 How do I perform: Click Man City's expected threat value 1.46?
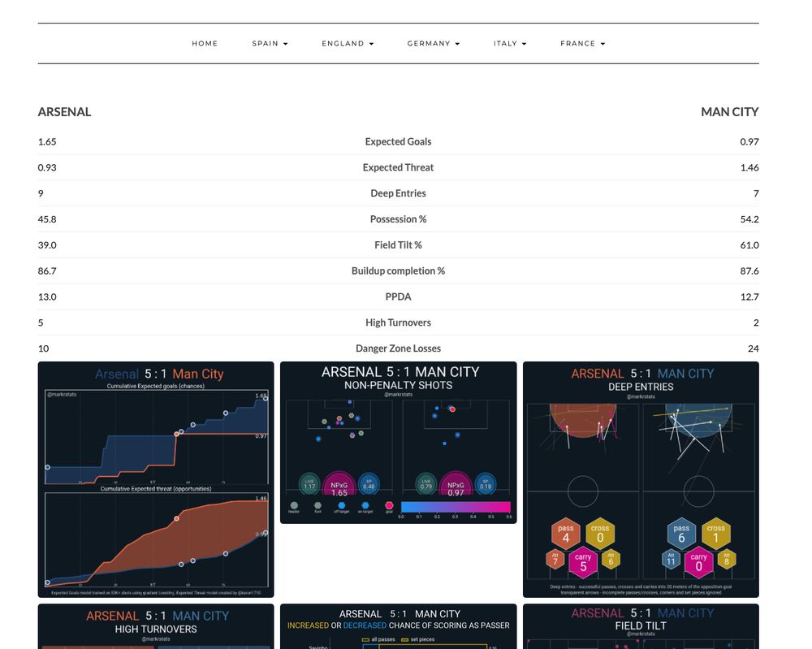pos(749,167)
